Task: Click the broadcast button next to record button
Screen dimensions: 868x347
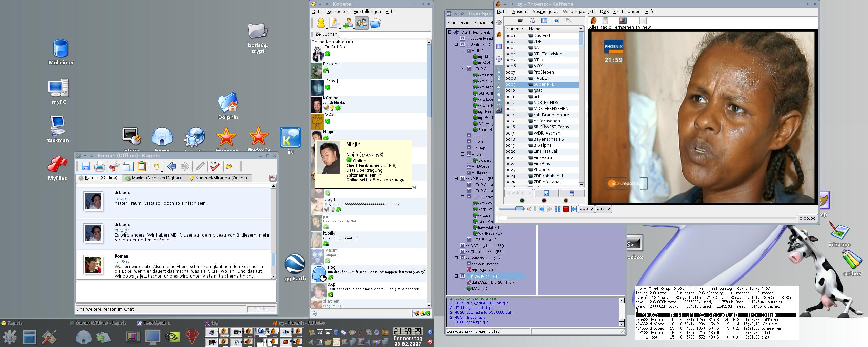Action: [572, 193]
